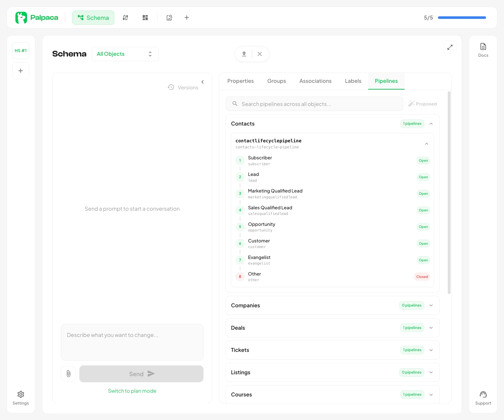This screenshot has height=420, width=504.
Task: Open the Properties tab
Action: 241,81
